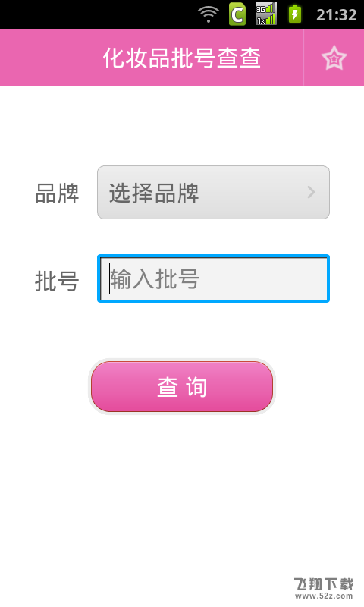Tap the favorites star icon

[x=334, y=58]
